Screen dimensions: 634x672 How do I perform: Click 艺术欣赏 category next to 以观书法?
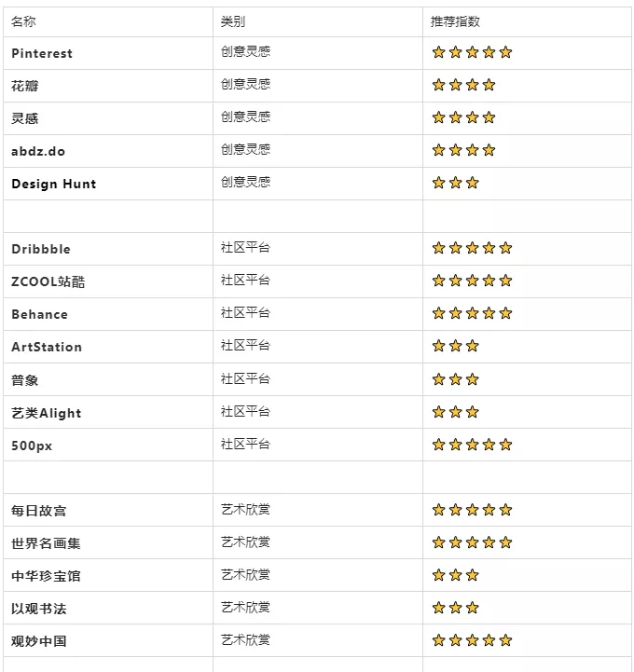pyautogui.click(x=245, y=608)
